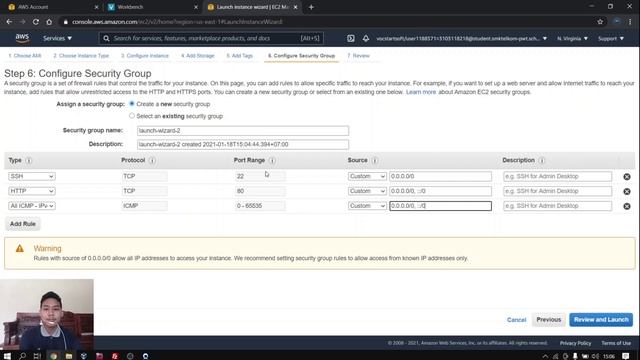Viewport: 640px width, 360px height.
Task: Go to step 4 Add Storage
Action: [x=198, y=56]
